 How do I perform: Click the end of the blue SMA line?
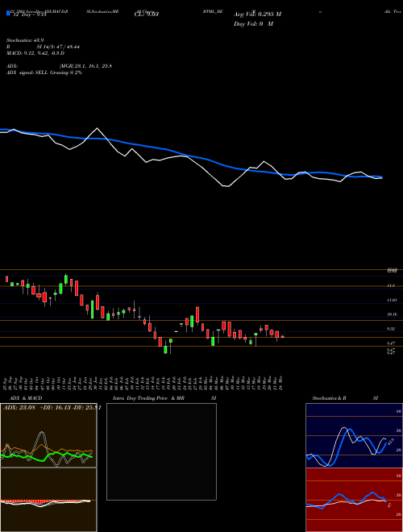coord(381,177)
